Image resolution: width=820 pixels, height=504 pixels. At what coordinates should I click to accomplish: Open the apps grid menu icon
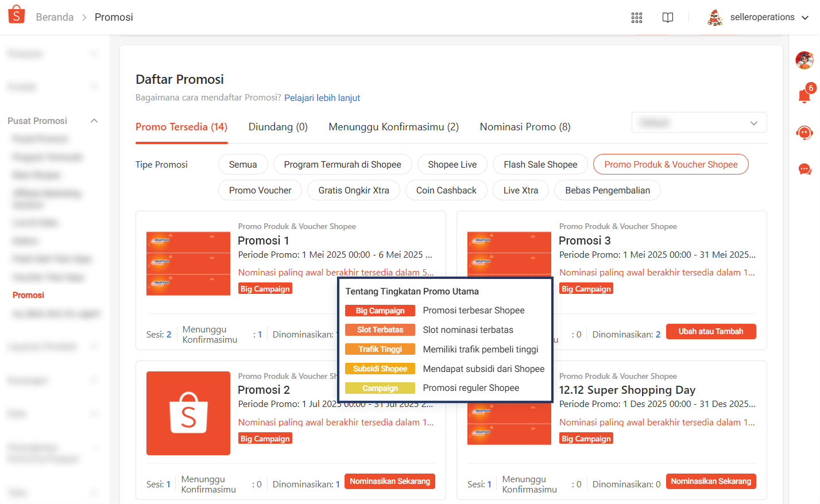(637, 18)
